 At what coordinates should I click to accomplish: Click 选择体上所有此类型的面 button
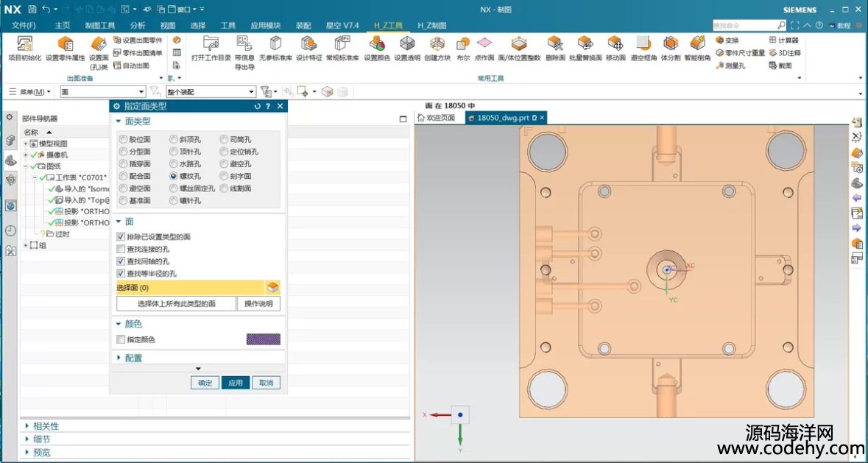click(x=176, y=304)
